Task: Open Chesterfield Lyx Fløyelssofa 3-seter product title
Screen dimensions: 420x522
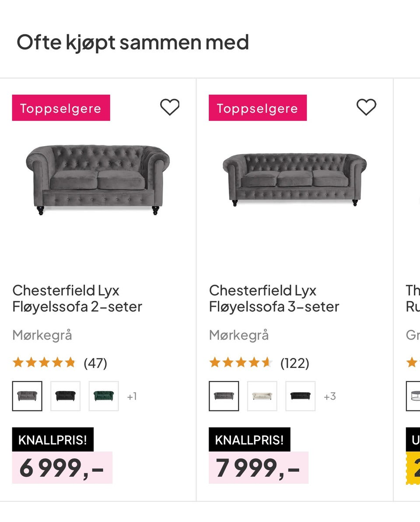Action: click(274, 298)
